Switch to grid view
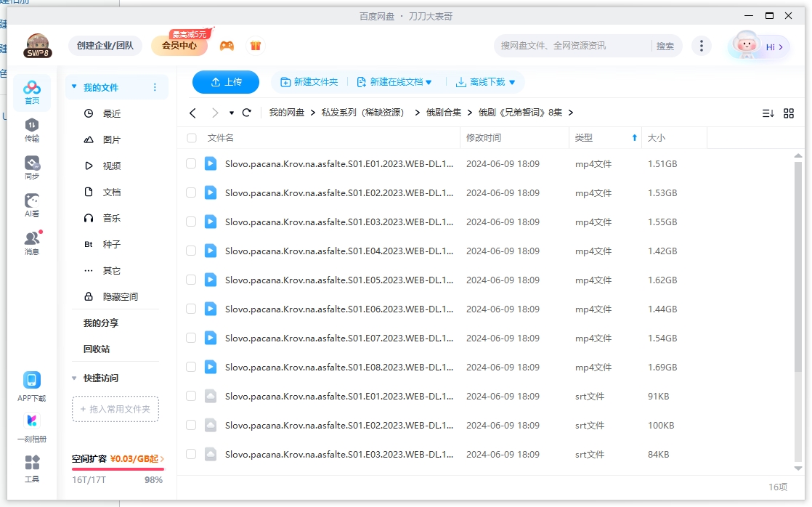 [789, 113]
